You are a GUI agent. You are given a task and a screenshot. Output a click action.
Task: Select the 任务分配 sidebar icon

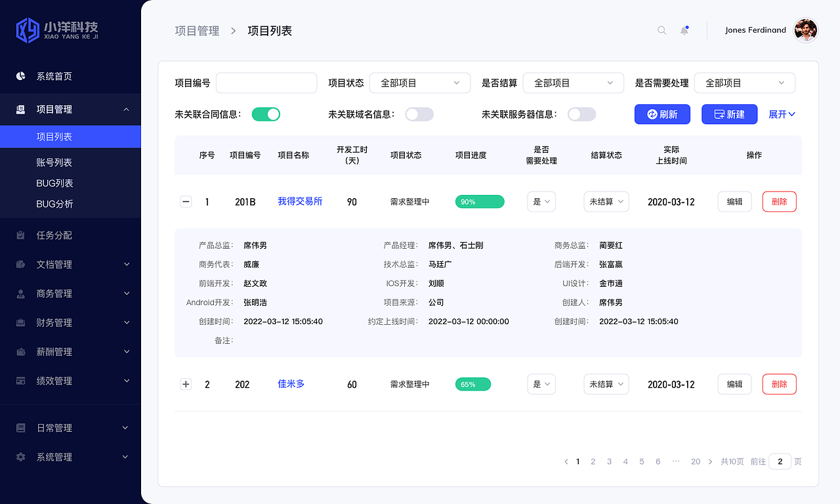point(20,235)
